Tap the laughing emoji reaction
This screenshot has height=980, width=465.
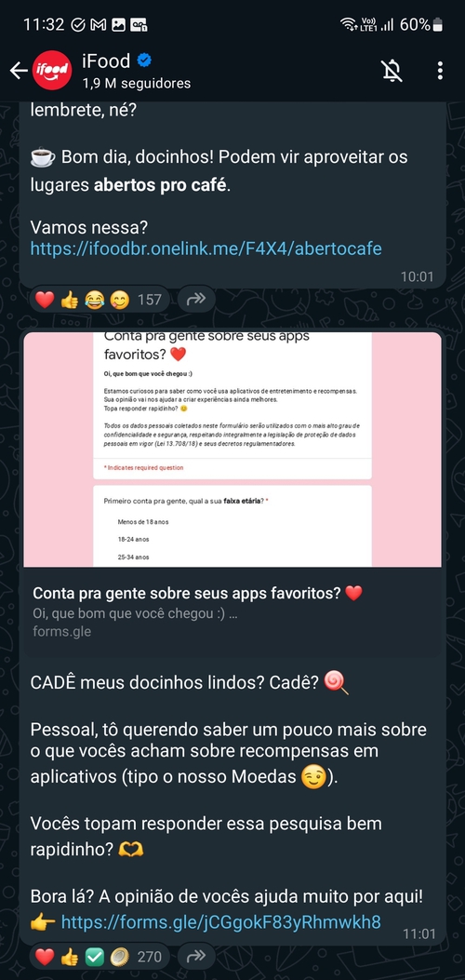pos(94,300)
